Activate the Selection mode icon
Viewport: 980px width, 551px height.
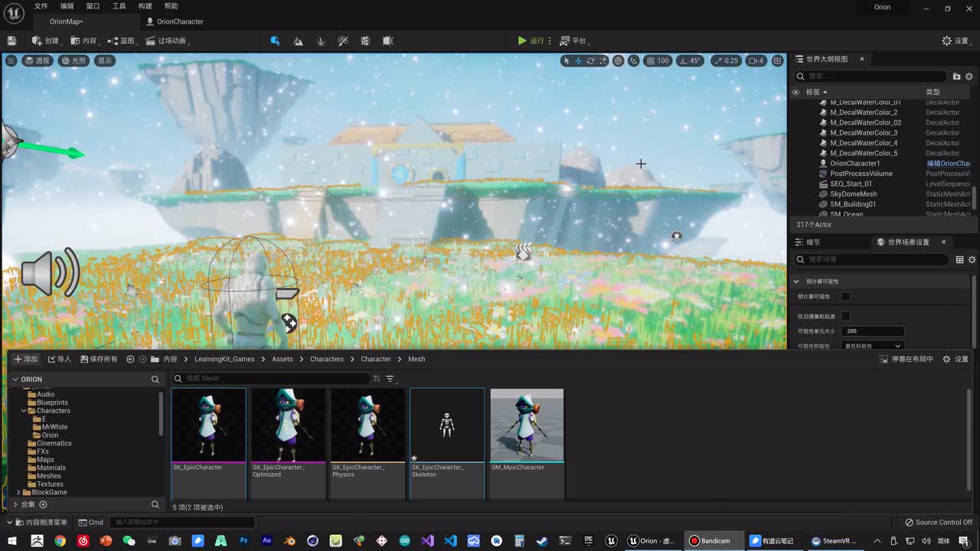coord(275,41)
